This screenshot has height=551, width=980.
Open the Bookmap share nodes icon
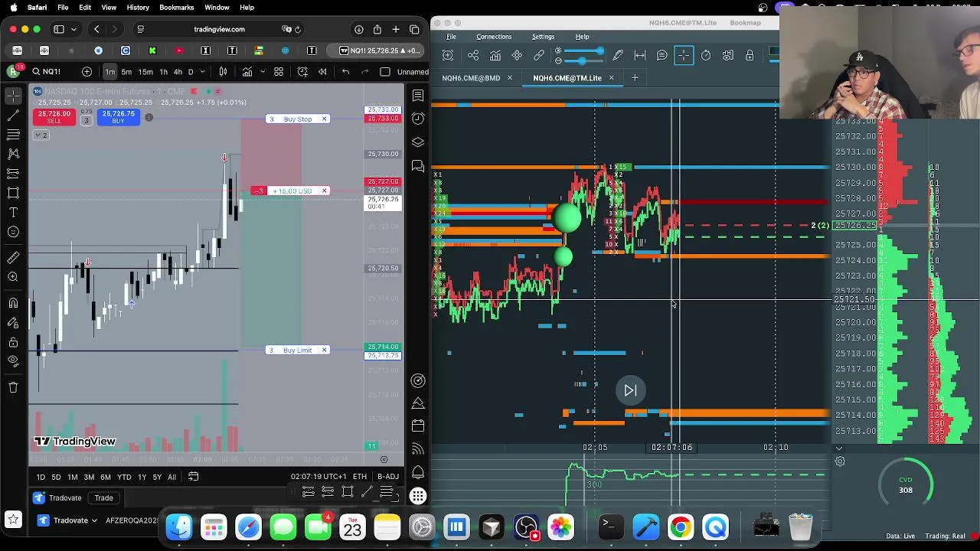click(x=473, y=55)
